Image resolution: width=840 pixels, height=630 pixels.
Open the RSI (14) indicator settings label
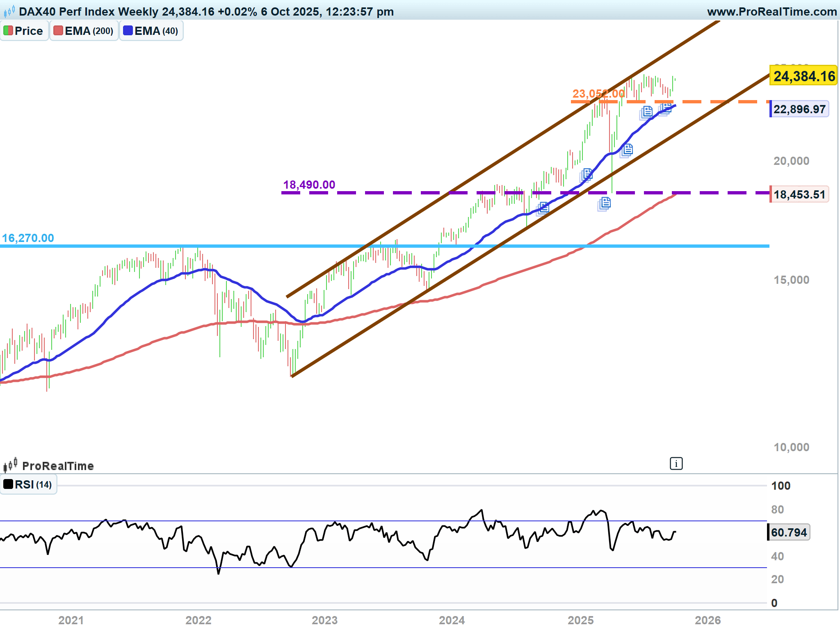pyautogui.click(x=33, y=485)
